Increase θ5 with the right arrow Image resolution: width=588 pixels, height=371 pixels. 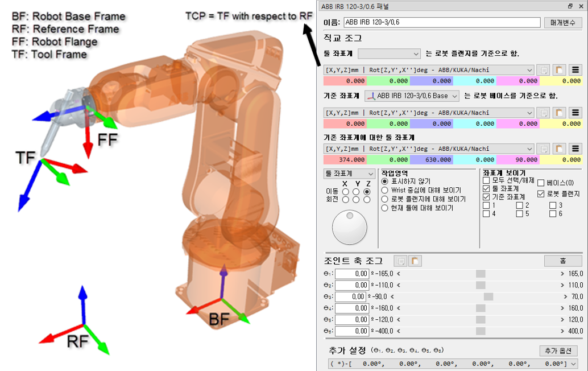tap(562, 320)
